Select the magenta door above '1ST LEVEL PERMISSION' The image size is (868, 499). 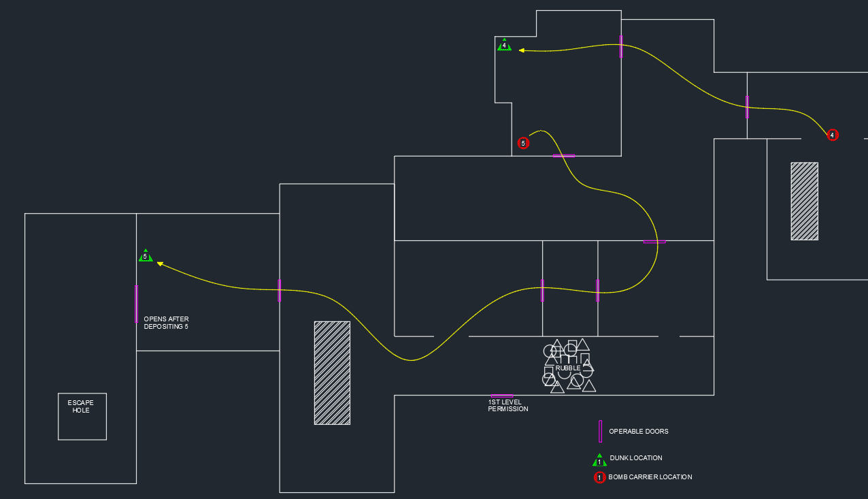502,396
